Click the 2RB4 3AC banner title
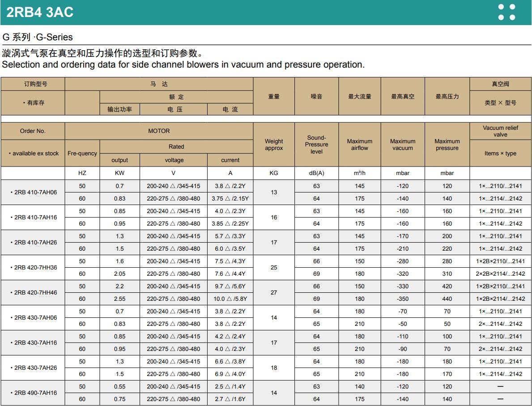This screenshot has height=406, width=532. click(40, 12)
